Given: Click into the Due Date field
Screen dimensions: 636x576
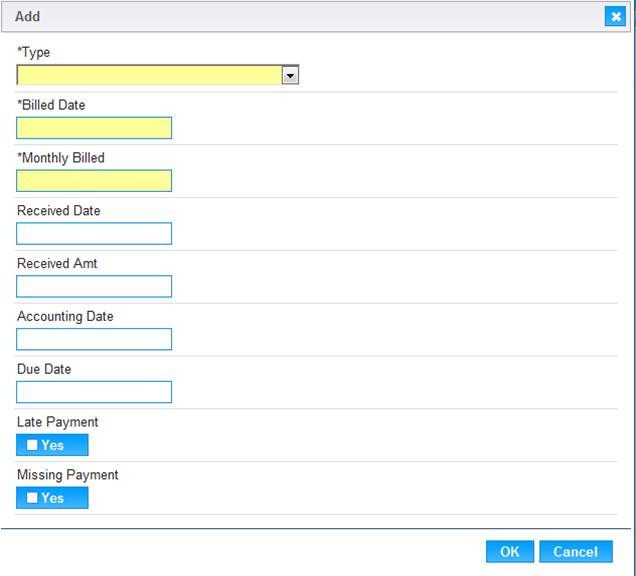Looking at the screenshot, I should point(94,392).
